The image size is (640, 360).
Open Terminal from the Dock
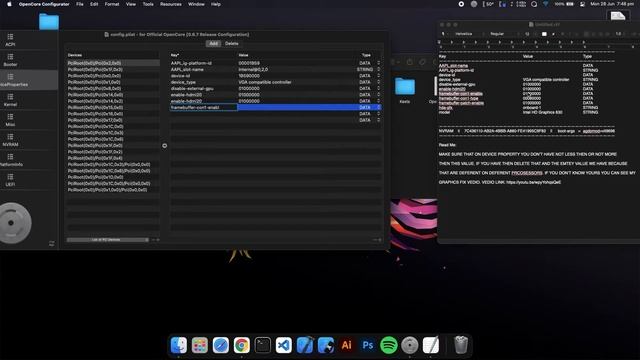click(x=262, y=345)
